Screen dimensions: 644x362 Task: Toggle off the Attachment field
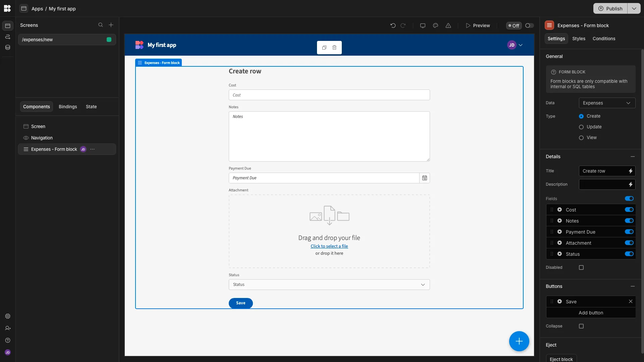pyautogui.click(x=629, y=243)
